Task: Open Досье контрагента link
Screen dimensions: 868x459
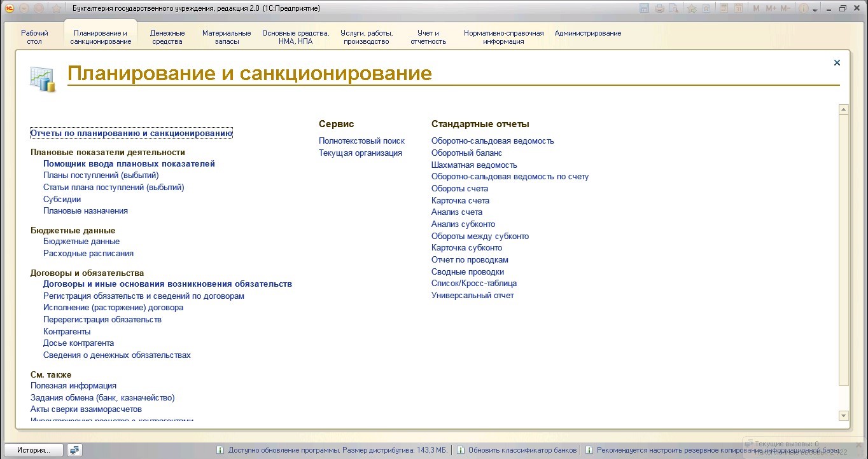Action: [x=79, y=343]
